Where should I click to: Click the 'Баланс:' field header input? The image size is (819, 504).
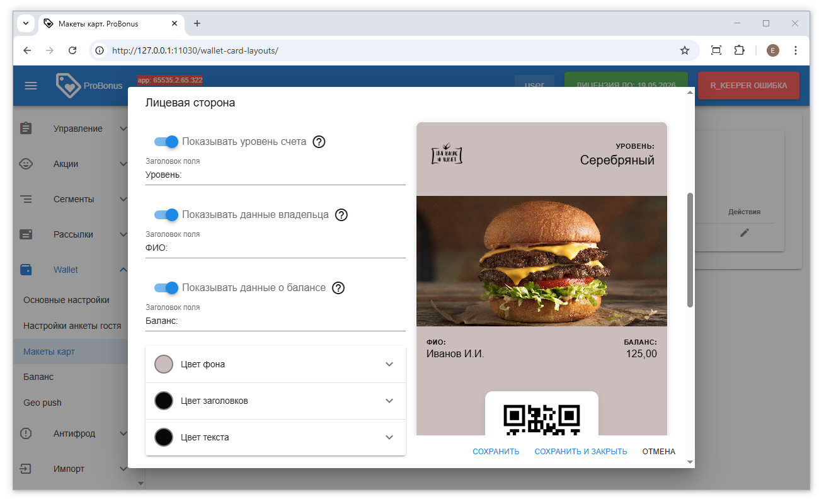click(275, 321)
